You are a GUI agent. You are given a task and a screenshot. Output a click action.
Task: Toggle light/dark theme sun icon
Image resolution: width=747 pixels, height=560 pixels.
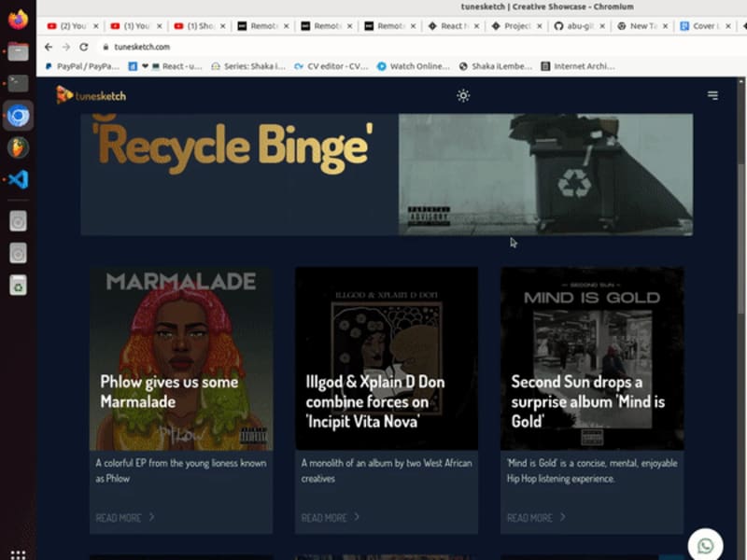click(463, 96)
